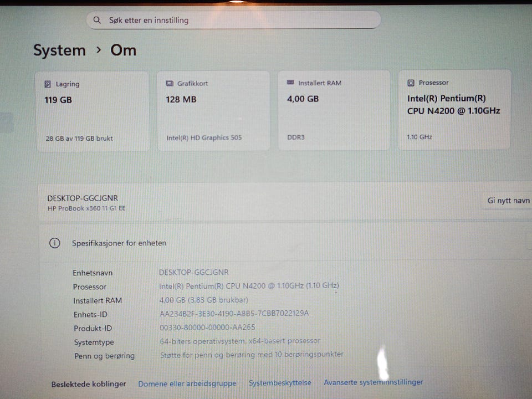Click the info icon beside Spesifikasjoner

[x=55, y=243]
